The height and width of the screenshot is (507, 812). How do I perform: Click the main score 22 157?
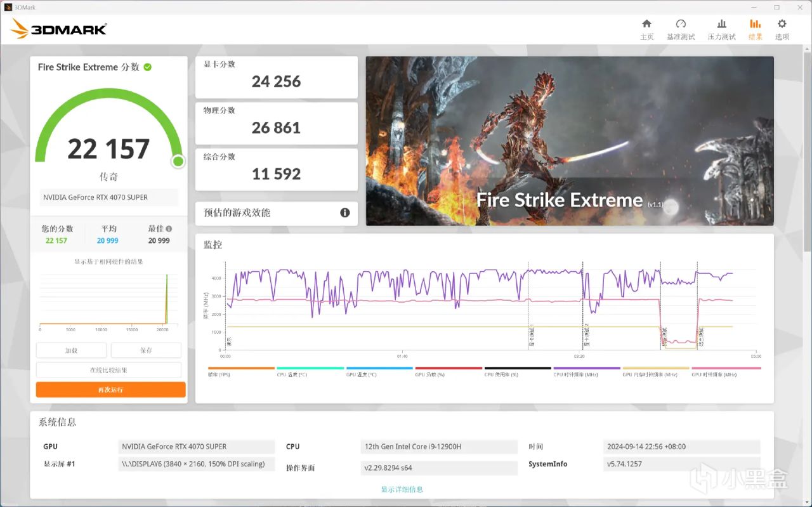pyautogui.click(x=108, y=149)
